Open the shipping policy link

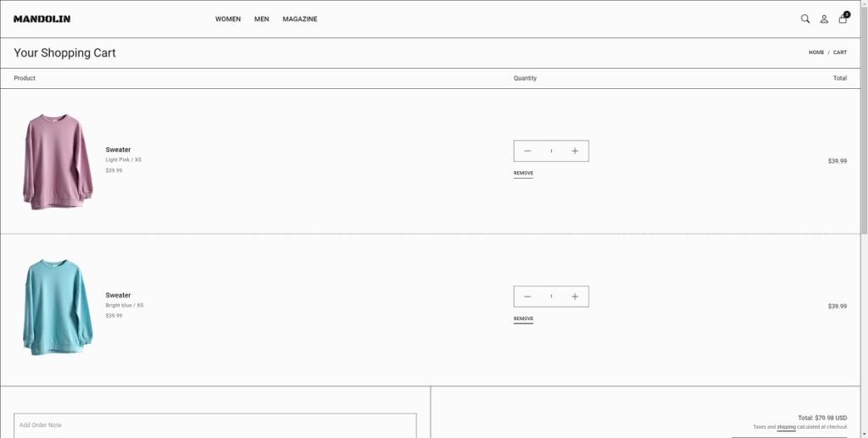click(x=786, y=427)
